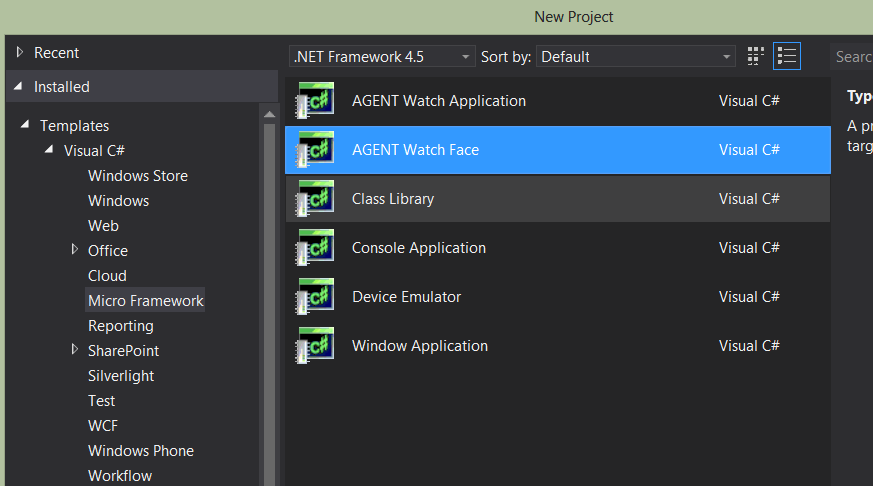Select the Reporting template category
Screen dimensions: 873x486
click(x=121, y=326)
